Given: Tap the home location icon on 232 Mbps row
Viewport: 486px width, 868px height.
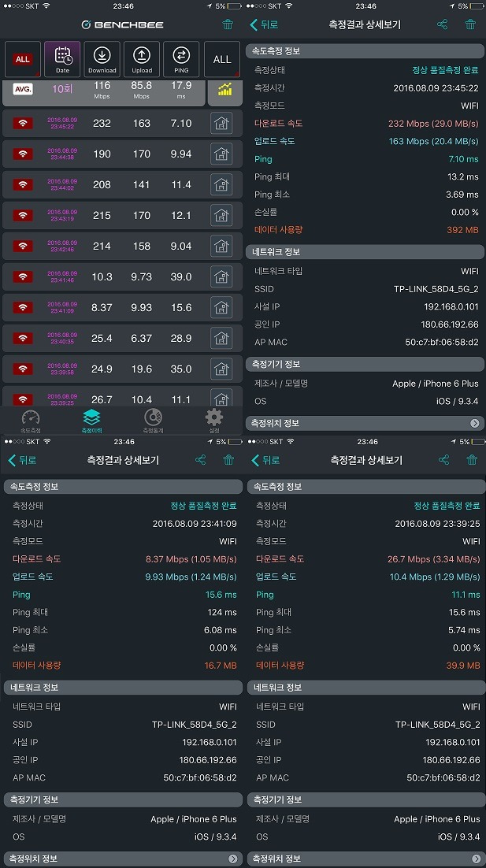Looking at the screenshot, I should tap(221, 124).
